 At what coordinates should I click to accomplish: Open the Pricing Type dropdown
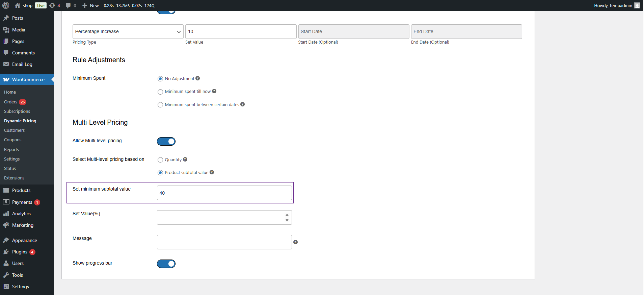click(x=128, y=31)
